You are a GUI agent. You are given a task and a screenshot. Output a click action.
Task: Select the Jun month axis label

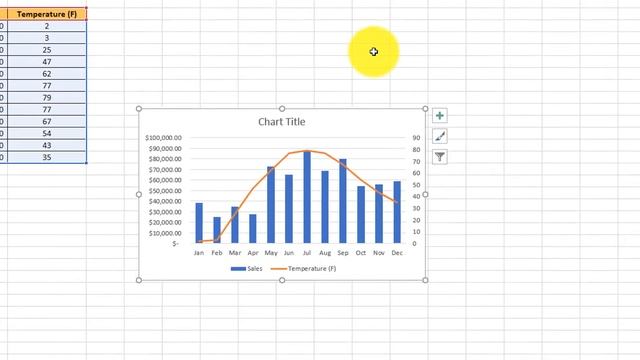pyautogui.click(x=289, y=253)
